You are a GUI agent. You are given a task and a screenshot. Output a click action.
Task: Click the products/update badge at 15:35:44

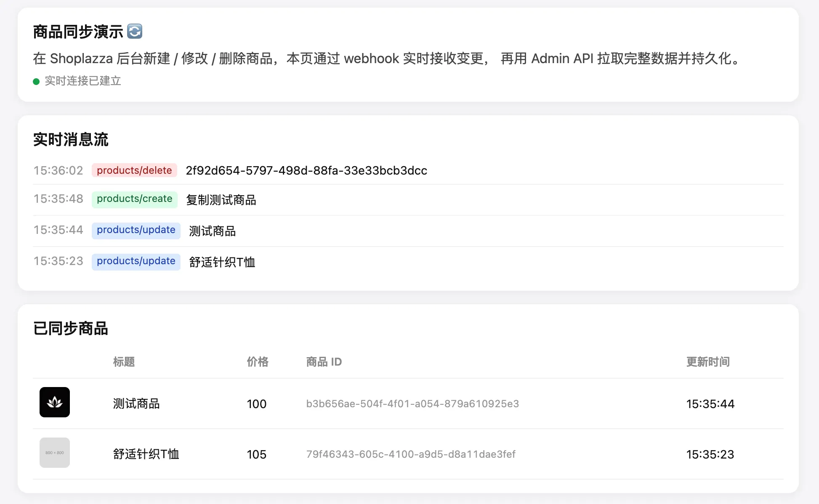point(136,230)
